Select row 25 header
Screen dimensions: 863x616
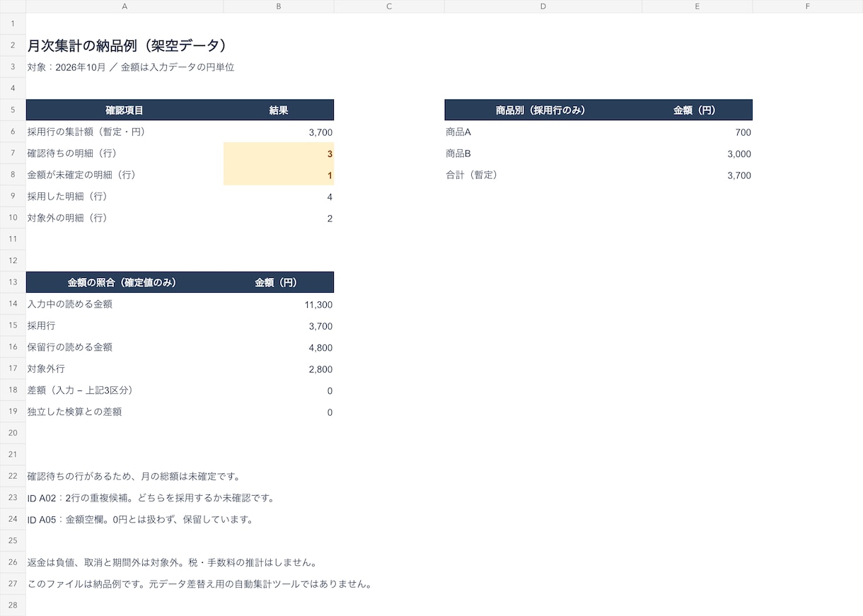13,541
